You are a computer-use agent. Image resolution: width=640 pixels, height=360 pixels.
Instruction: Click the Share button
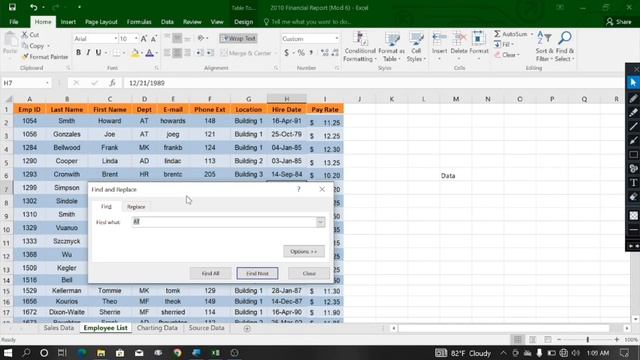[619, 22]
